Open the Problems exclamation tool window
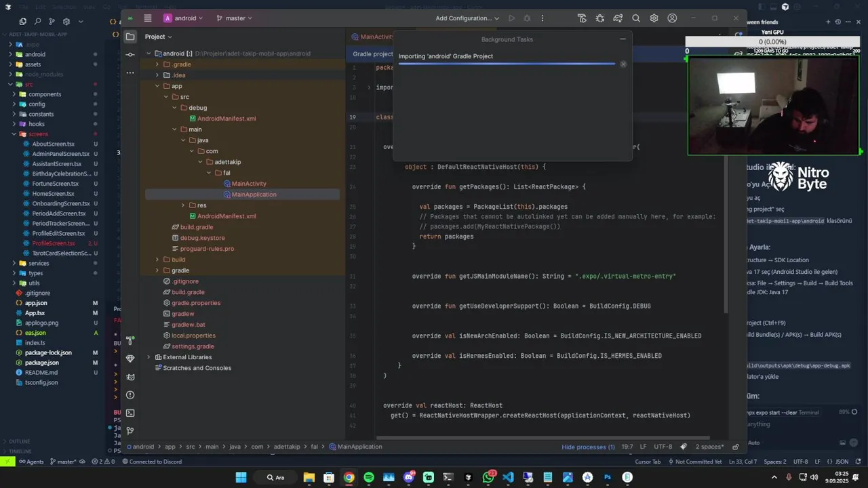The image size is (868, 488). pyautogui.click(x=130, y=394)
